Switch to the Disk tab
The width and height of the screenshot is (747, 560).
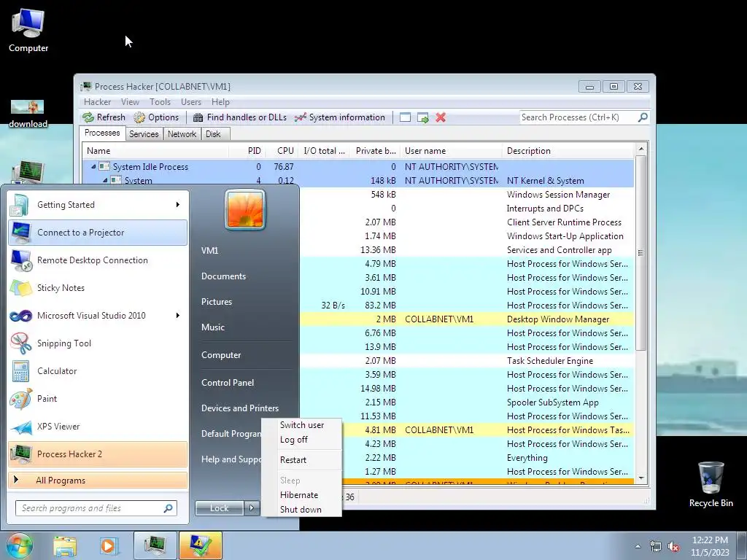[x=214, y=134]
